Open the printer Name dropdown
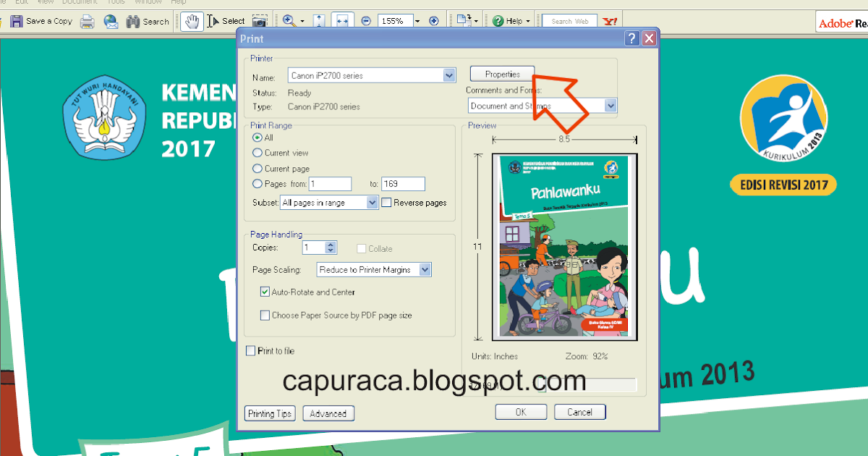Screen dimensions: 868x456 coord(449,75)
